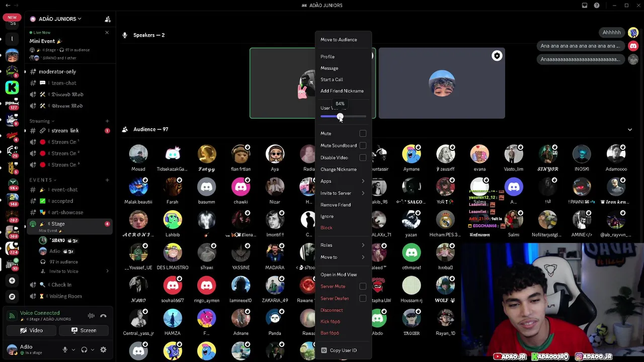Open evana's avatar in the audience
The width and height of the screenshot is (644, 362).
click(x=479, y=154)
